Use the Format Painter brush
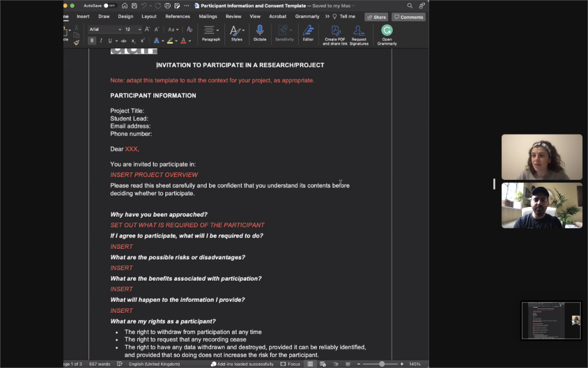 [x=76, y=43]
